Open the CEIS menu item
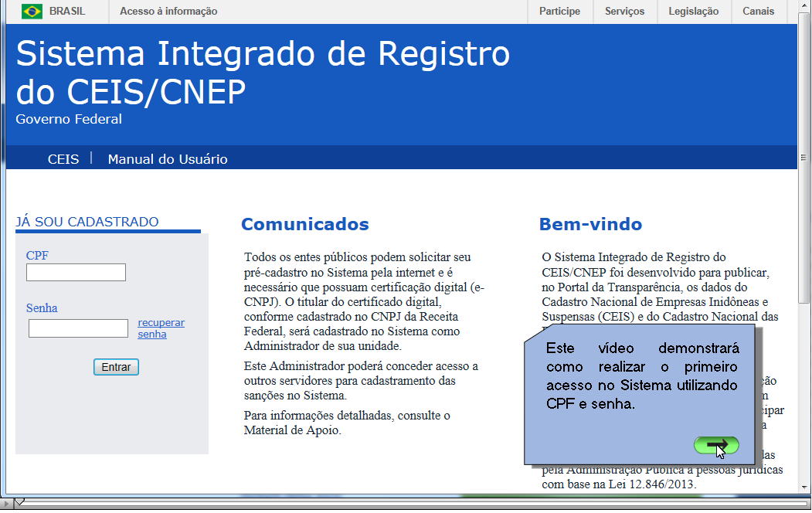Image resolution: width=812 pixels, height=513 pixels. pos(63,159)
